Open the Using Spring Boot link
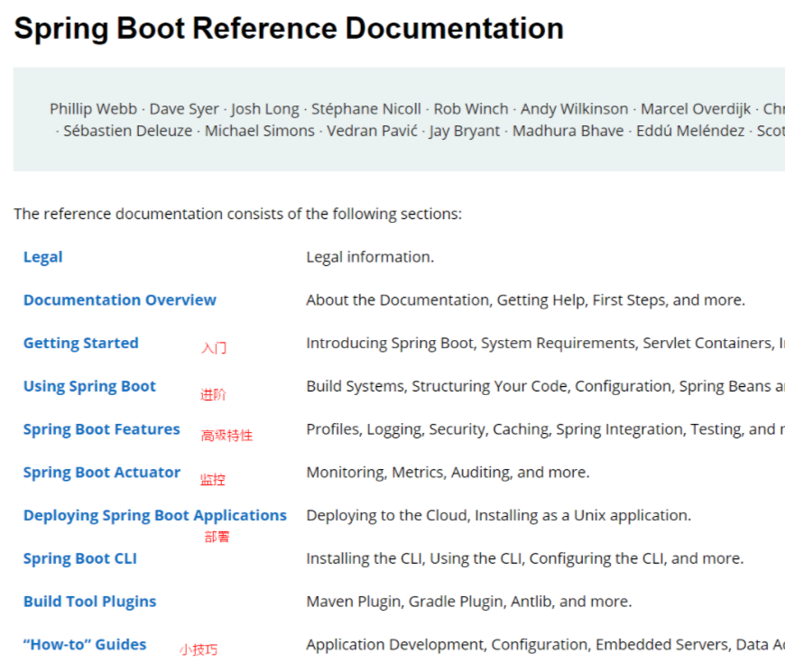The height and width of the screenshot is (672, 785). 89,386
